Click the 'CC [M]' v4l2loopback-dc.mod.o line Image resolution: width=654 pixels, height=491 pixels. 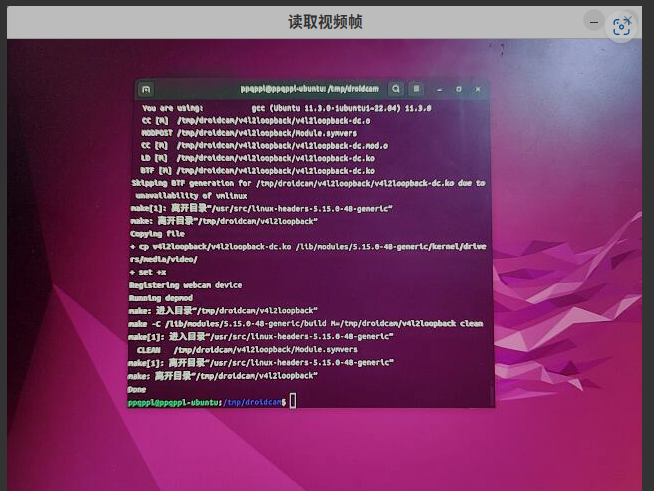pyautogui.click(x=264, y=146)
